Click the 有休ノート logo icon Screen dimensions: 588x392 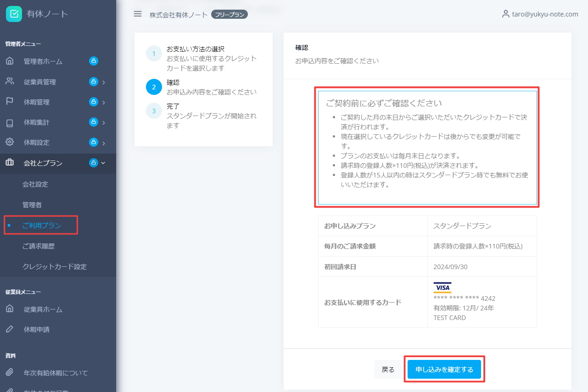[13, 14]
